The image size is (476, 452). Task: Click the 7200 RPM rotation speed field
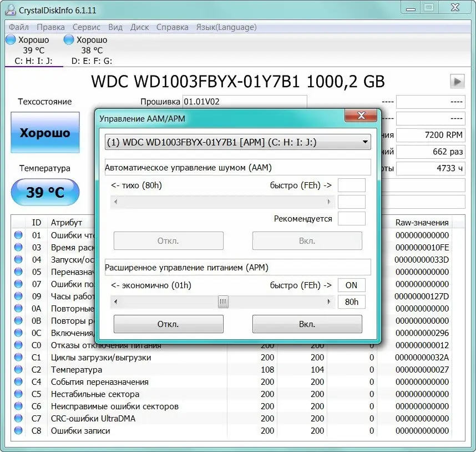click(x=431, y=135)
